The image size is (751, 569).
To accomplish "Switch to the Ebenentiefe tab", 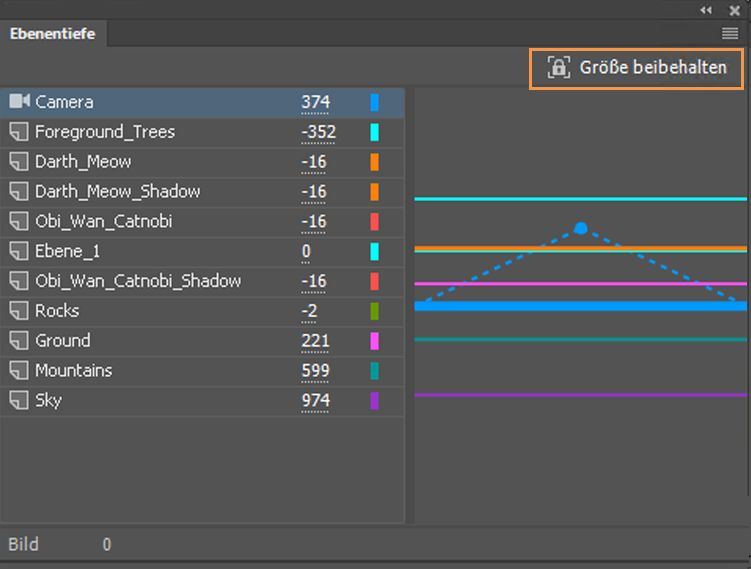I will point(53,34).
